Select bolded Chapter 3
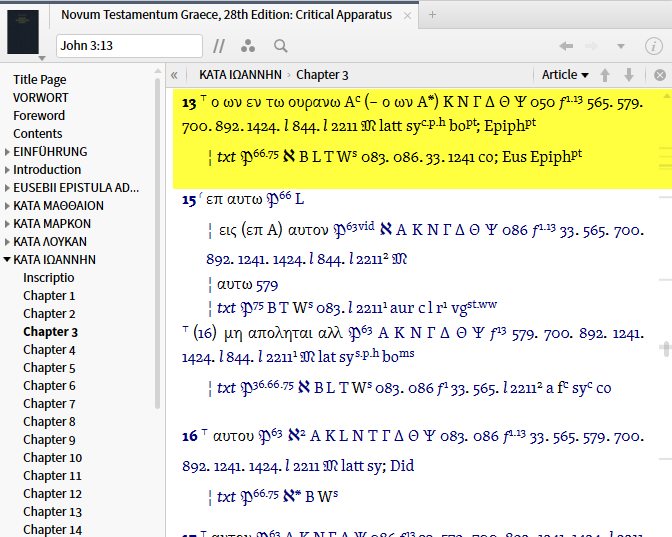 (51, 332)
